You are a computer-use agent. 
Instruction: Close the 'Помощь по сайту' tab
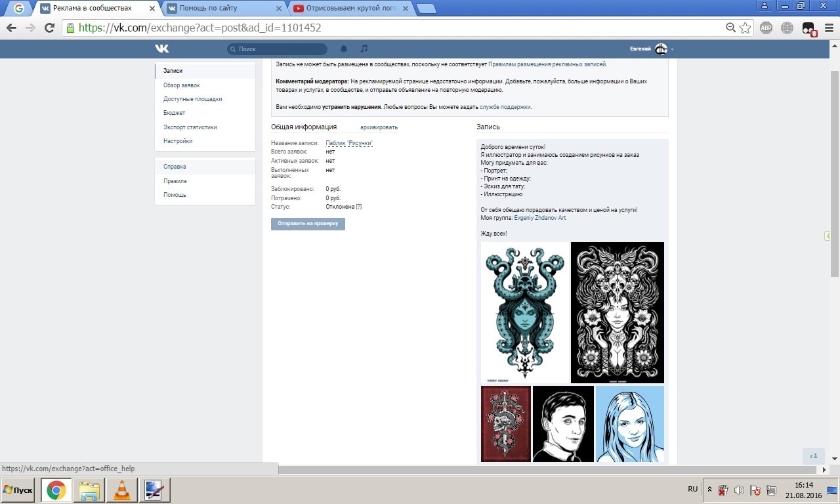[x=279, y=9]
